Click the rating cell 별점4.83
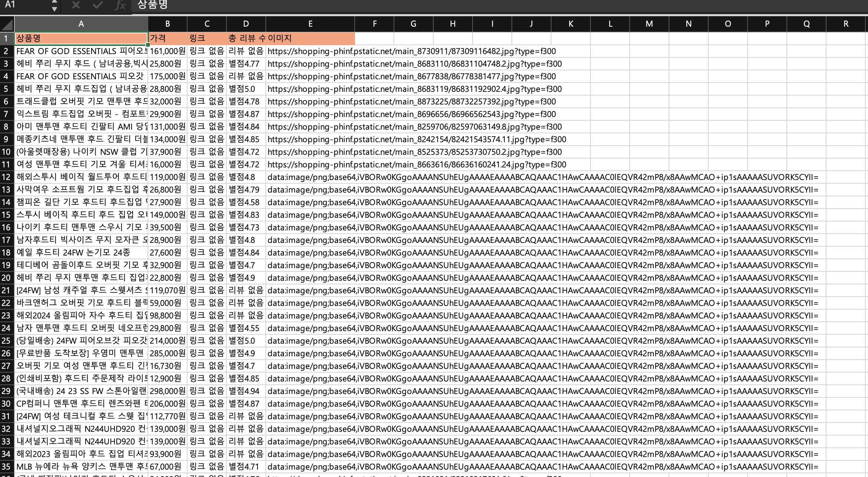The height and width of the screenshot is (477, 868). pyautogui.click(x=246, y=215)
